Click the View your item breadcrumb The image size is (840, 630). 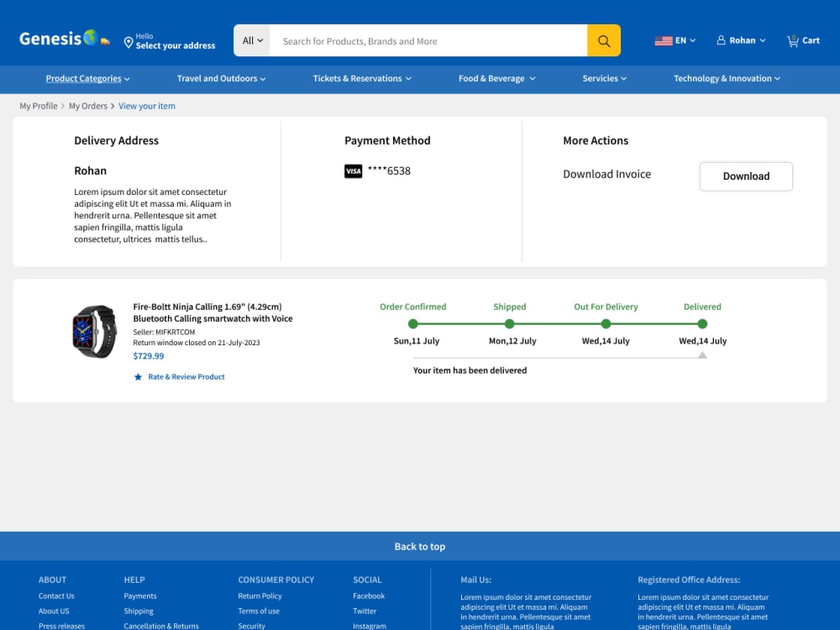point(147,106)
